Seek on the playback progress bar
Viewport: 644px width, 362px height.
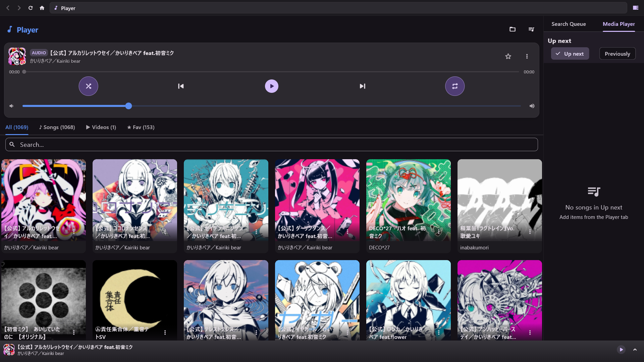[272, 72]
